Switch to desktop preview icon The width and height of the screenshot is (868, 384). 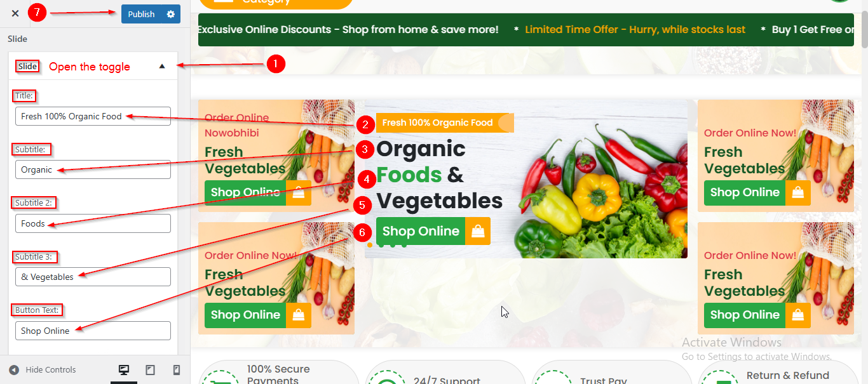[x=124, y=370]
